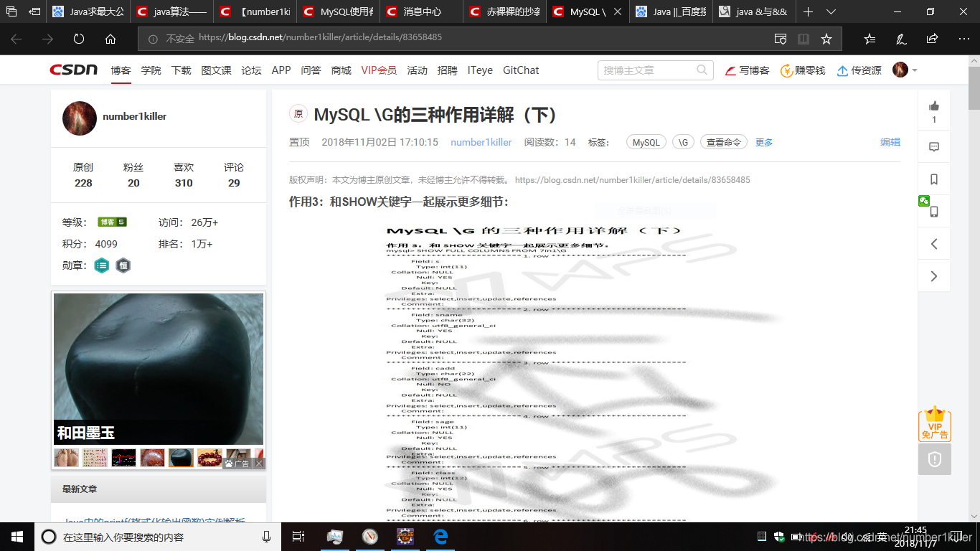Screen dimensions: 980x551
Task: Expand tab preview chevron
Action: click(x=831, y=11)
